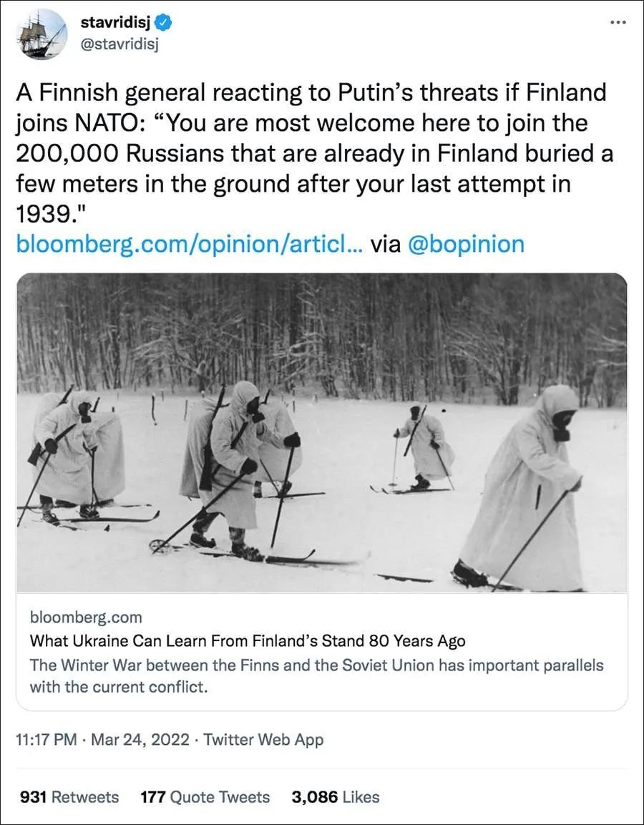Open the bloomberg.com/opinion article link
Viewport: 644px width, 825px height.
click(x=189, y=244)
